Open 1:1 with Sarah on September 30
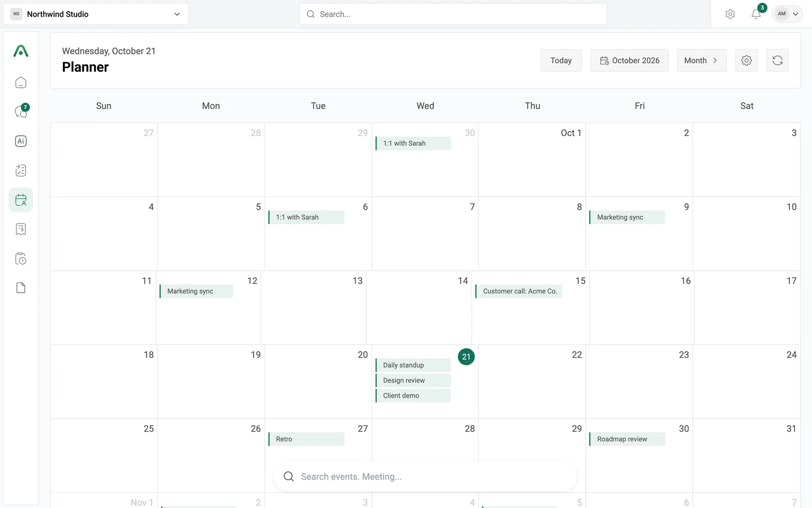Screen dimensions: 812x508 click(x=413, y=143)
